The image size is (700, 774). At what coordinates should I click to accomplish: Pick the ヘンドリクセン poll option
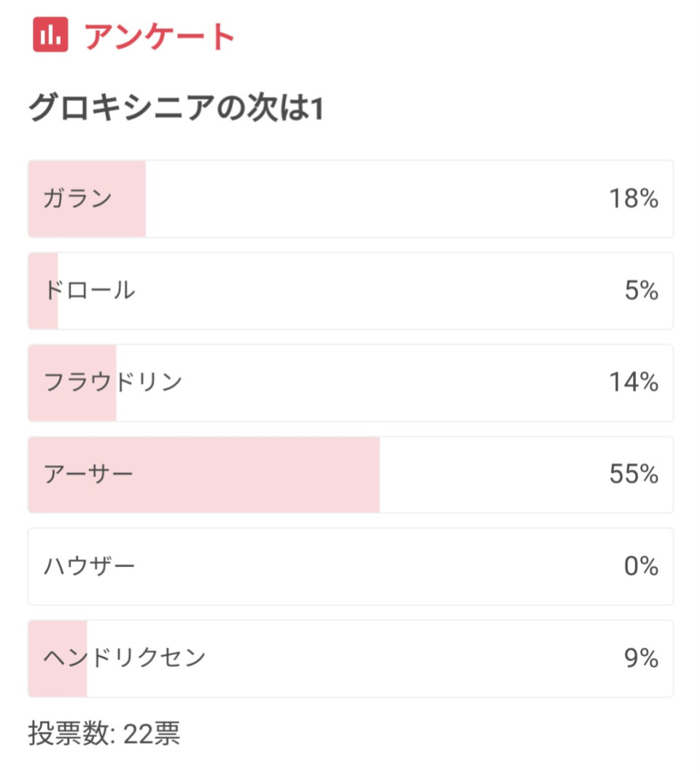(x=350, y=659)
